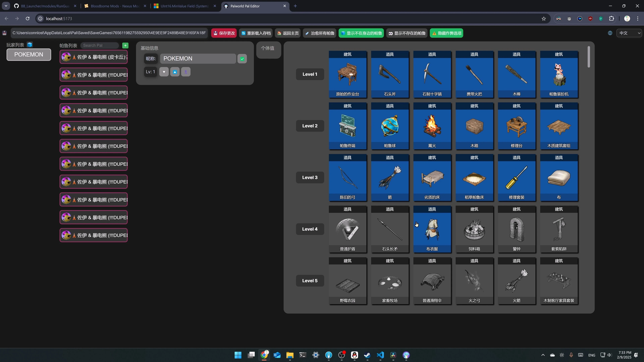Toggle 隐藏作弊选项 cheat options
This screenshot has width=644, height=362.
click(446, 33)
